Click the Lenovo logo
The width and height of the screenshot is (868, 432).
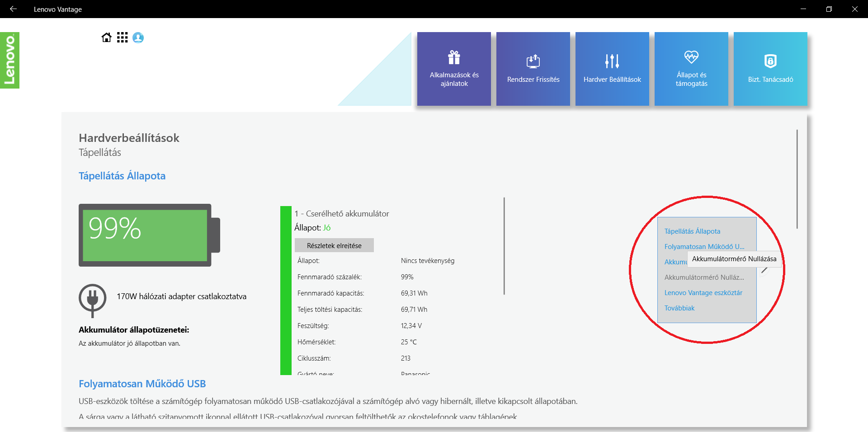coord(9,60)
